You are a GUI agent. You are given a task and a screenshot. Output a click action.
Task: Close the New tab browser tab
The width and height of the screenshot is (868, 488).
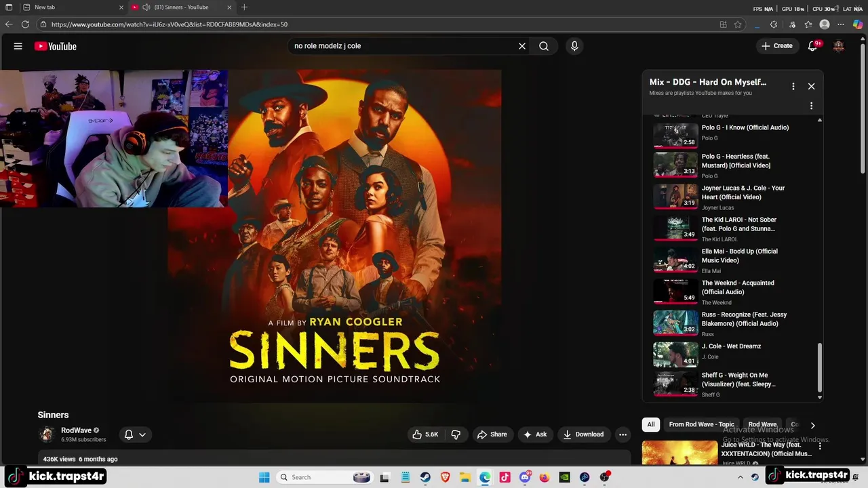pyautogui.click(x=121, y=7)
